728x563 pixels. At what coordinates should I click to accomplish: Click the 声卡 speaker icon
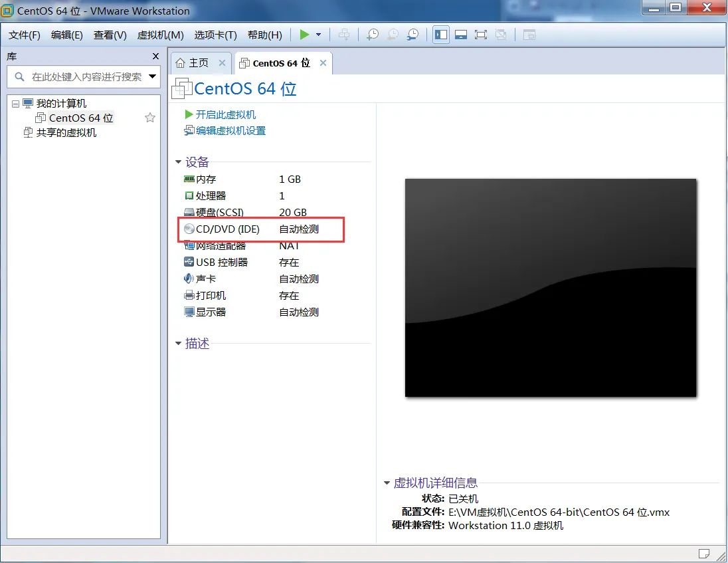(x=189, y=279)
